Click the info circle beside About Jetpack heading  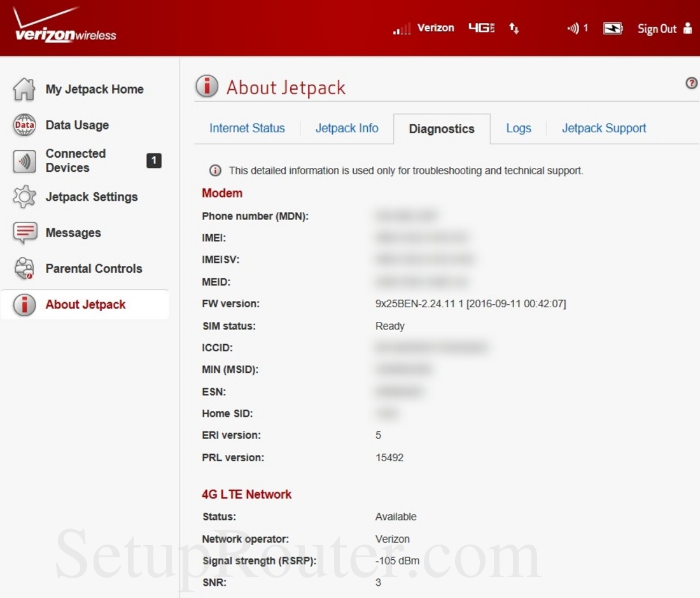coord(206,86)
